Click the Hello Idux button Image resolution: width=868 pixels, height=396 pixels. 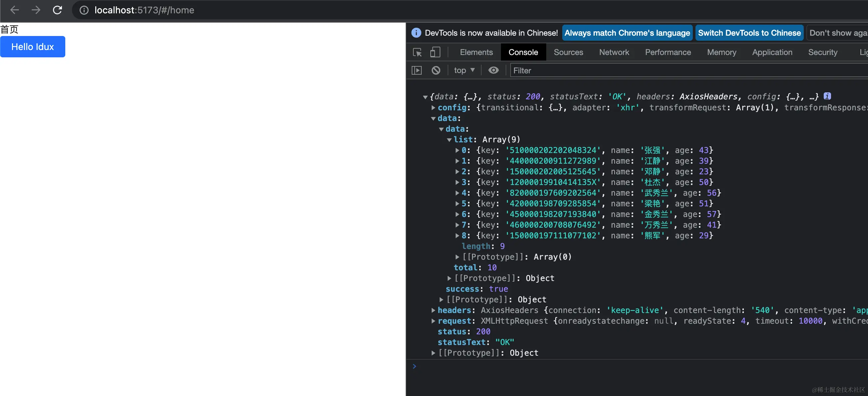[33, 47]
